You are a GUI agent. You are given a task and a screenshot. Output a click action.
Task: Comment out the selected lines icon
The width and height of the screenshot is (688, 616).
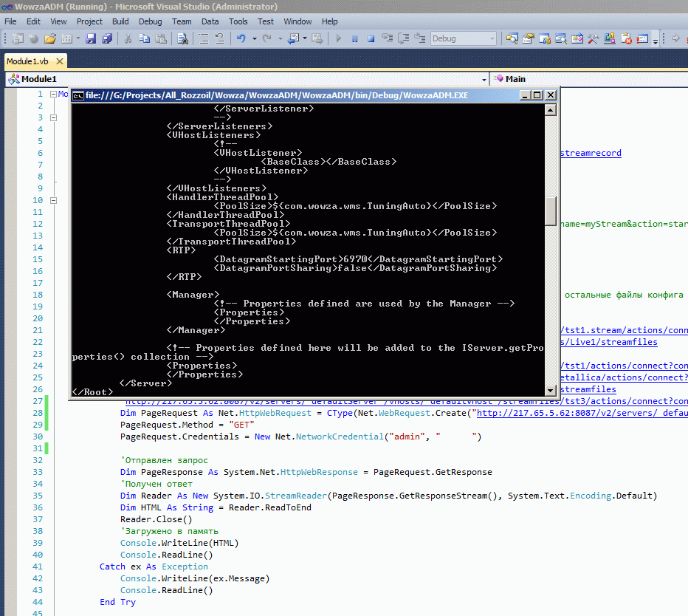[204, 38]
